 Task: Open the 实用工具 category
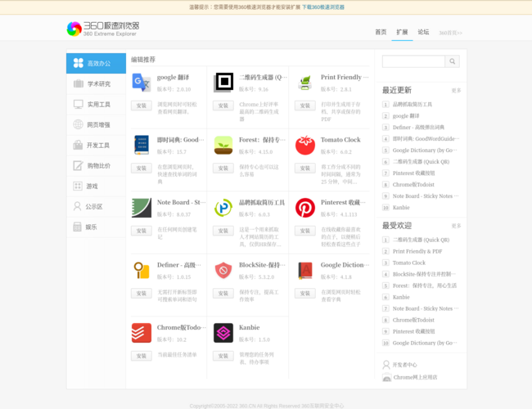[x=96, y=104]
